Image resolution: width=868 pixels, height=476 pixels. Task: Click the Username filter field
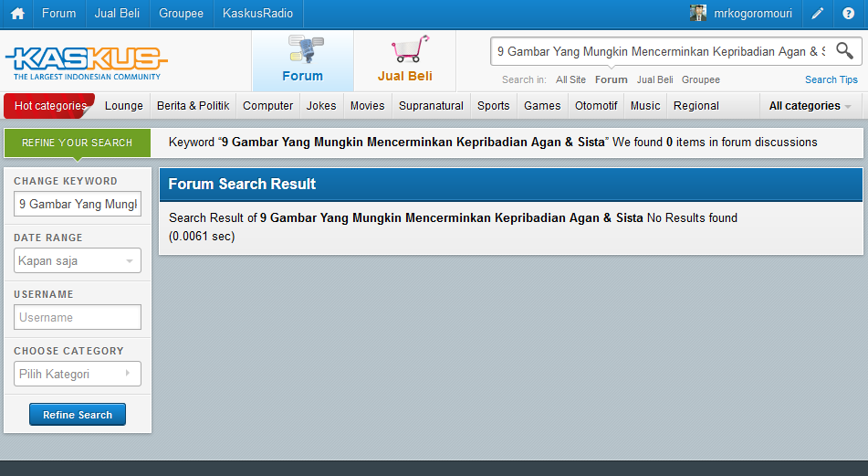tap(78, 317)
